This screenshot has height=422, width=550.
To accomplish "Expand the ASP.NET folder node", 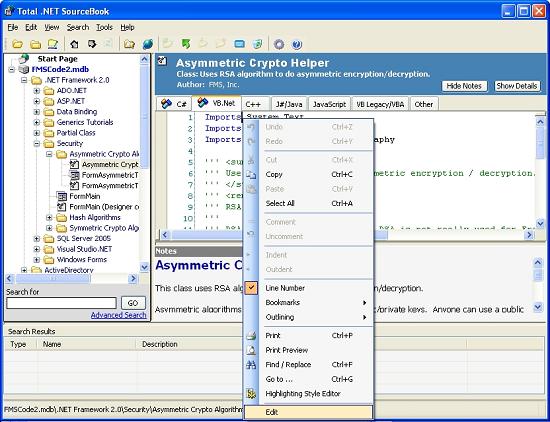I will click(36, 101).
